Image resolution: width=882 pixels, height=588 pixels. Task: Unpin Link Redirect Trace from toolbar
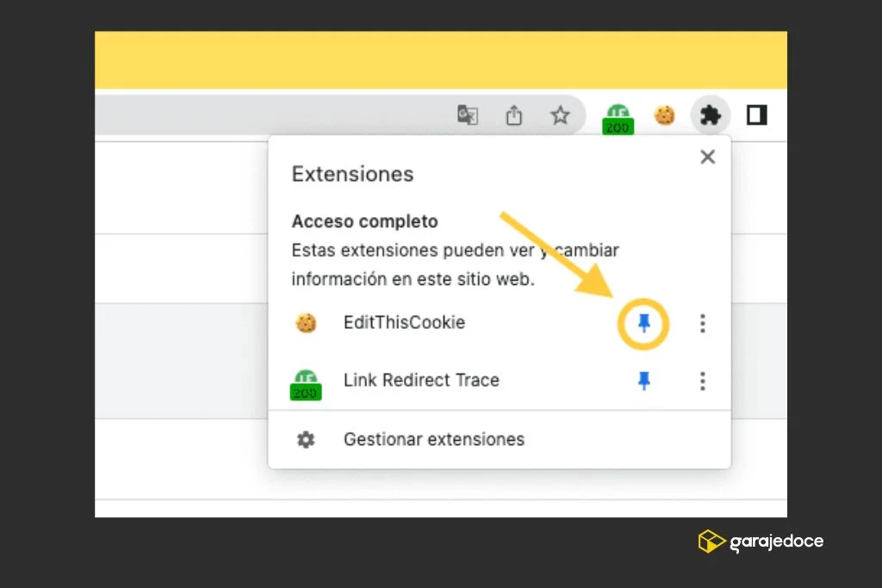click(644, 381)
